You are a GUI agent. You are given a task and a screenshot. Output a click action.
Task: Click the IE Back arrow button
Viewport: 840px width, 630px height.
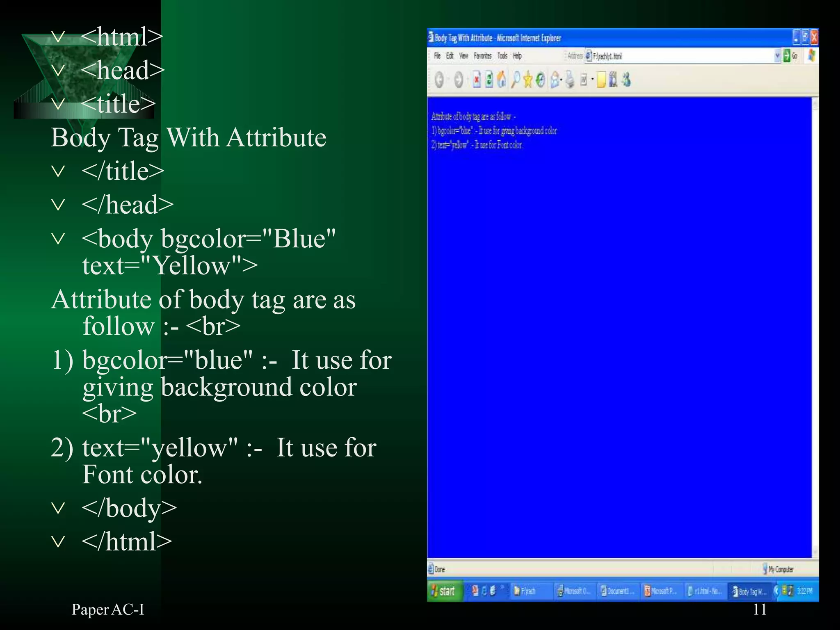(x=439, y=80)
